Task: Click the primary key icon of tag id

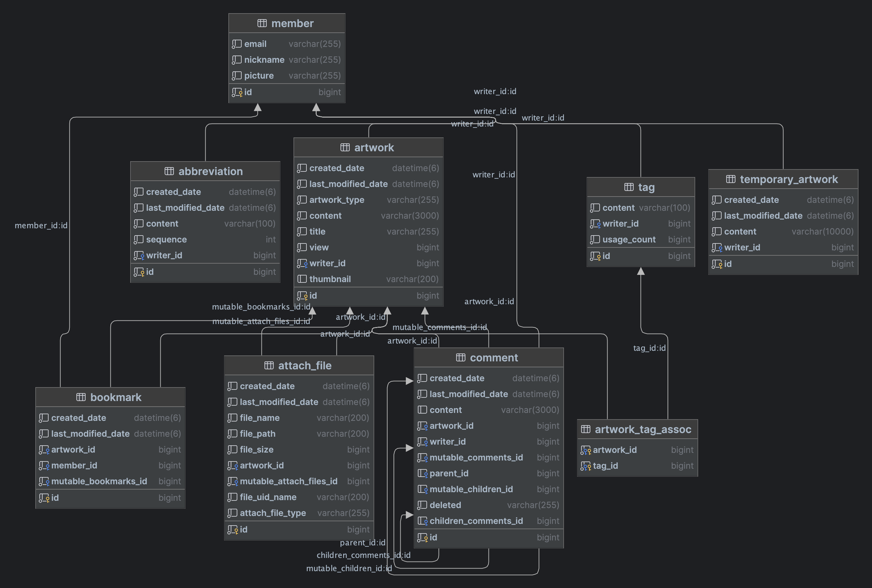Action: coord(595,256)
